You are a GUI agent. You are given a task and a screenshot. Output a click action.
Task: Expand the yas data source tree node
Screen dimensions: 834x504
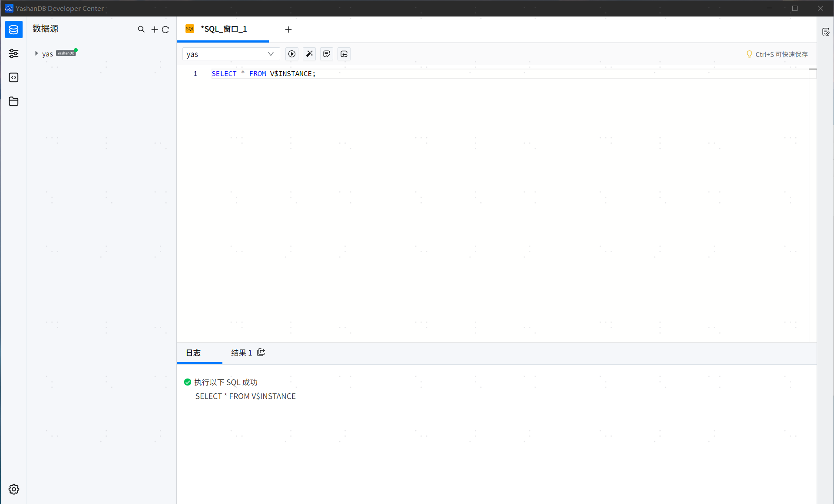click(x=36, y=53)
